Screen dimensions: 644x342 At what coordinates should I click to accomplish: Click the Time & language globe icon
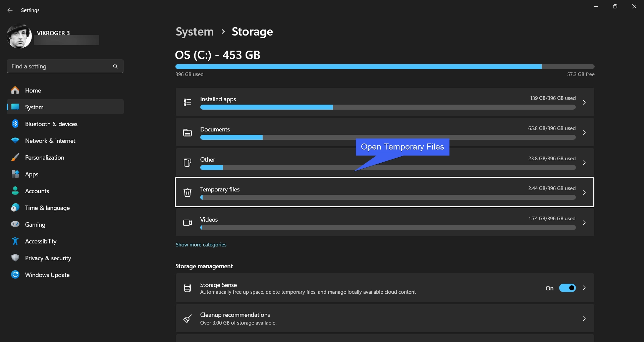15,208
